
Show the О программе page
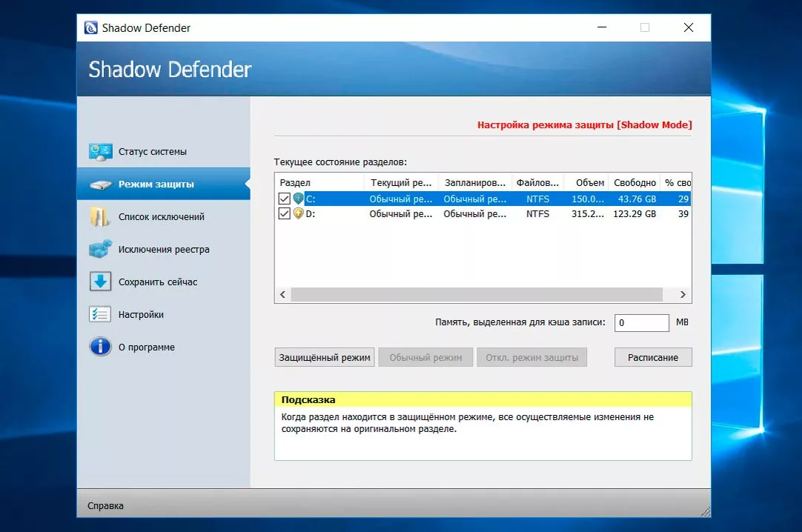click(x=164, y=347)
